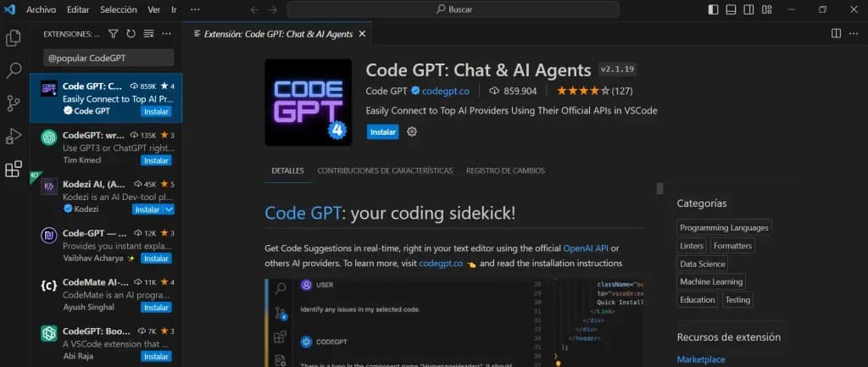Select CodeMate AI extension list item

106,294
